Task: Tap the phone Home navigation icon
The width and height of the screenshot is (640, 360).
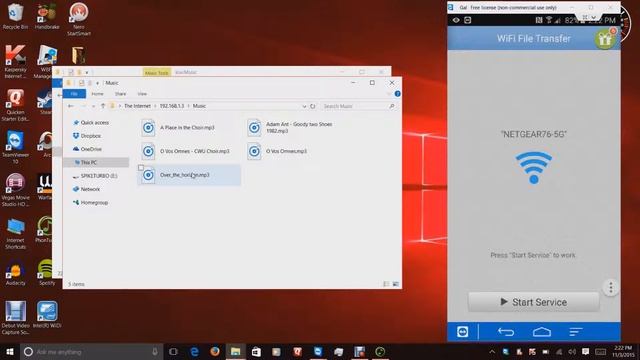Action: 542,332
